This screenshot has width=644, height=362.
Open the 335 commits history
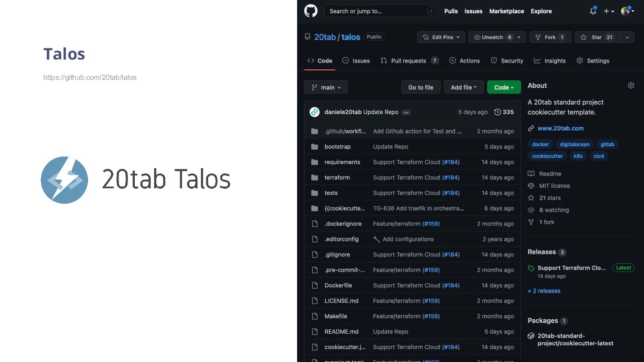504,112
